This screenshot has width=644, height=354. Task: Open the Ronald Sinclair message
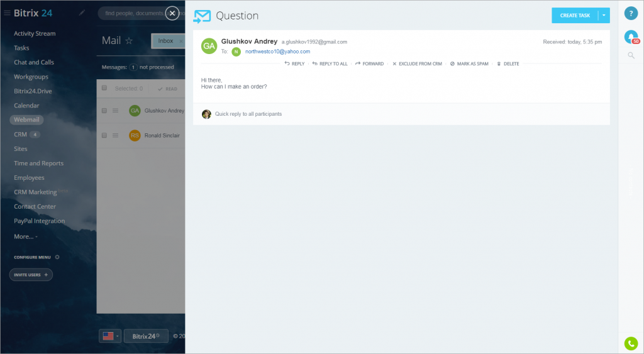point(162,136)
